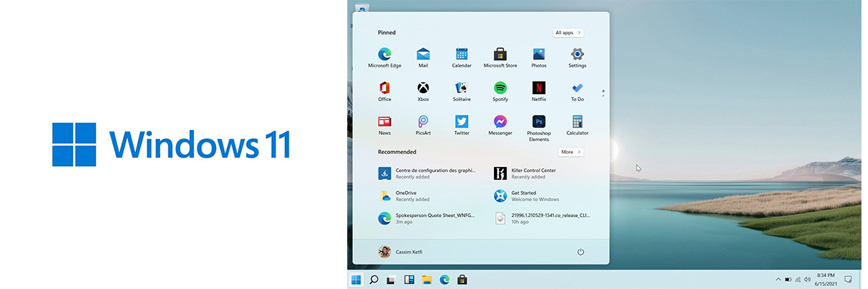Viewport: 868px width, 289px height.
Task: Click the volume speaker tray icon
Action: (807, 280)
